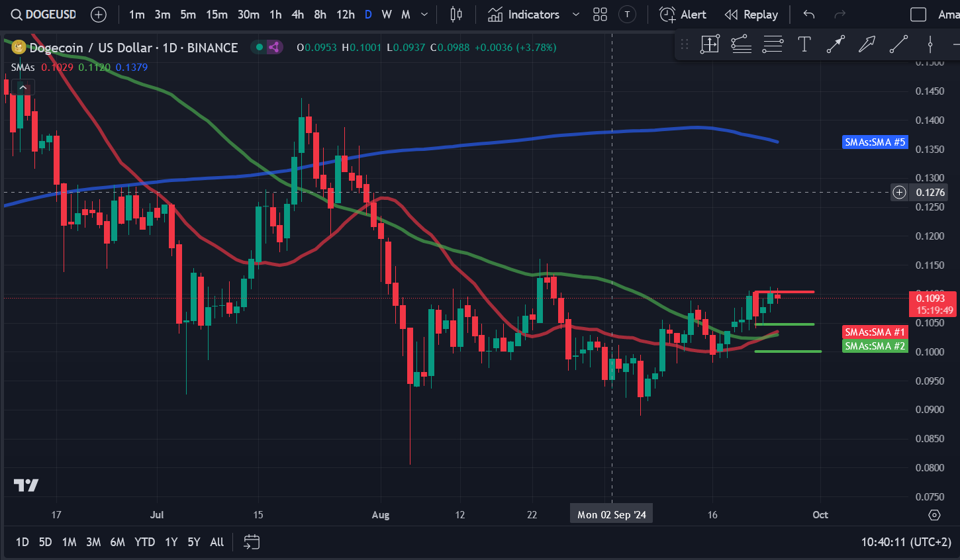The width and height of the screenshot is (960, 560).
Task: Switch chart interval to 3m
Action: click(162, 15)
